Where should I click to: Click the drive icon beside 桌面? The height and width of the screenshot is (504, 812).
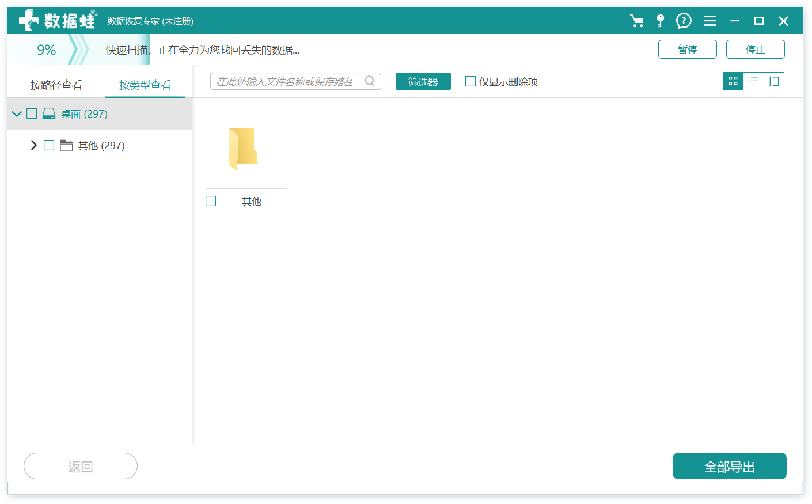click(49, 113)
